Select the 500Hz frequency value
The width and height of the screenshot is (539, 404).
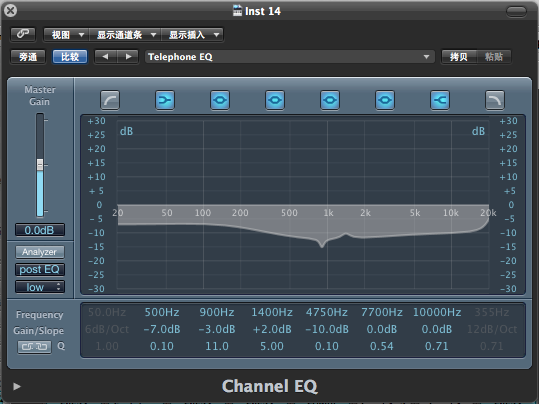pyautogui.click(x=162, y=312)
